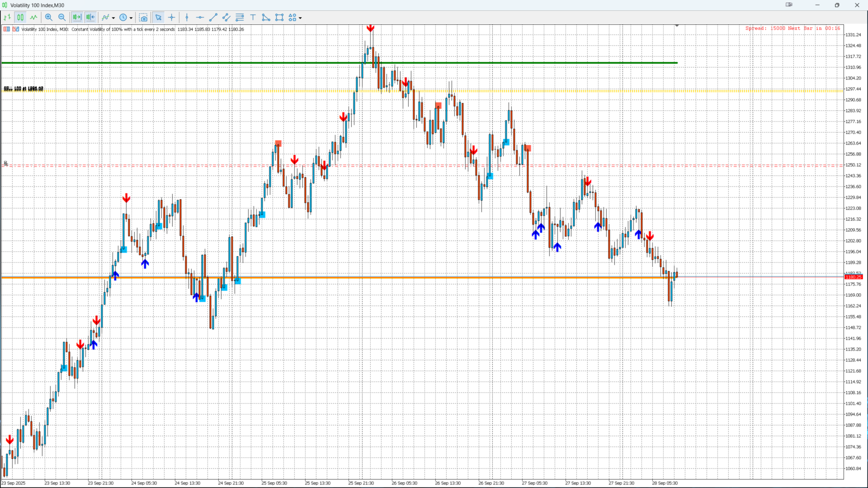Select the horizontal line drawing tool
The width and height of the screenshot is (868, 488).
(200, 18)
